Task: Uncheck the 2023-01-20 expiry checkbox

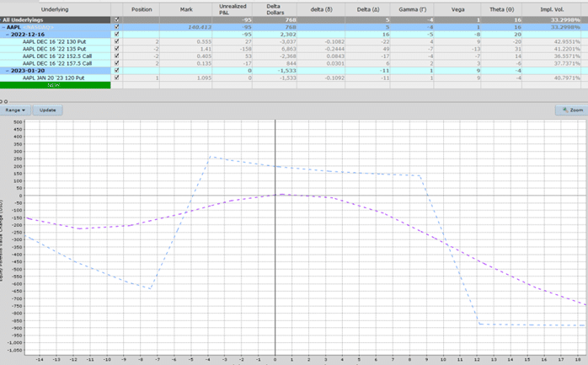Action: (116, 71)
